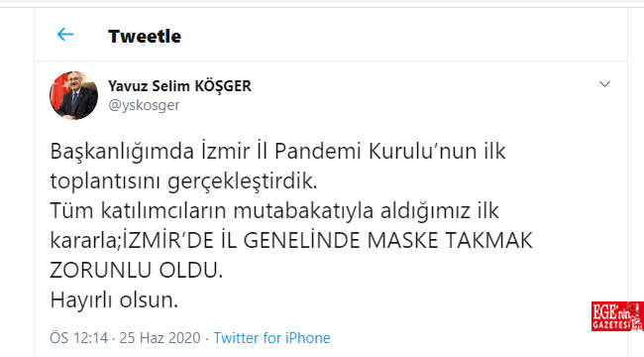Click the word mutabakatıyla
644x357 pixels.
(303, 211)
